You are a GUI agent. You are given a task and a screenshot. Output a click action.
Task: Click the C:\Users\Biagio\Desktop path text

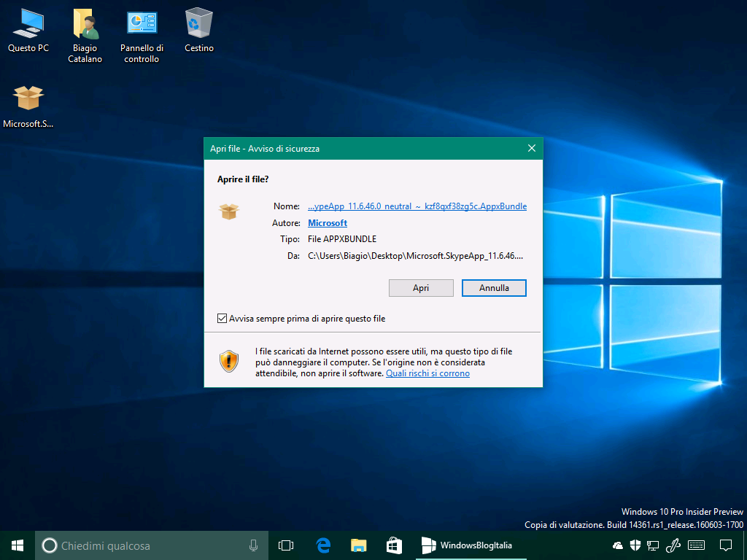415,256
